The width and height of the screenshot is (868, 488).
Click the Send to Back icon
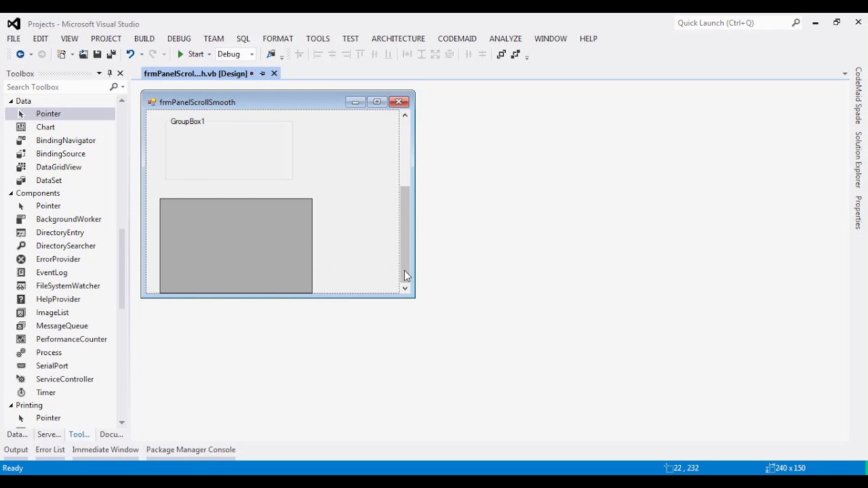pos(515,54)
